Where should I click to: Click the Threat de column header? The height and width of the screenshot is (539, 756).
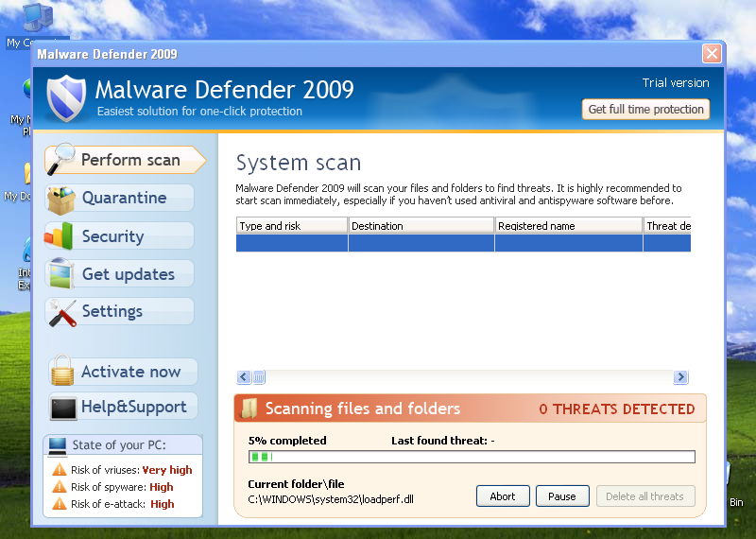point(667,225)
